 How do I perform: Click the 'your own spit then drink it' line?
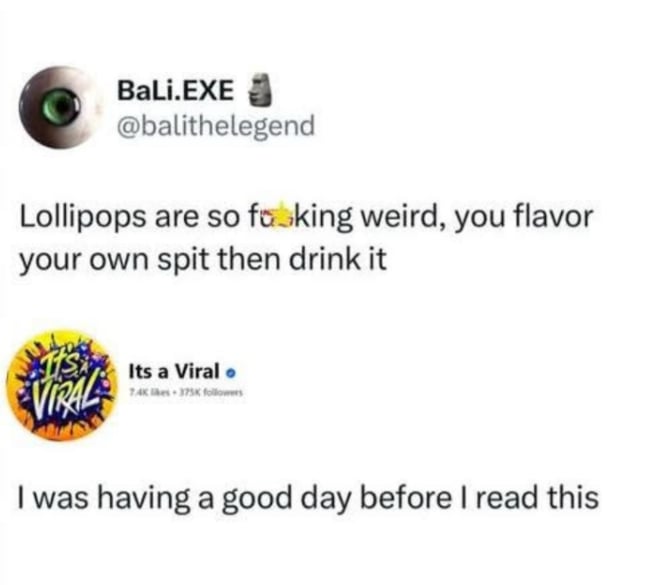tap(203, 260)
